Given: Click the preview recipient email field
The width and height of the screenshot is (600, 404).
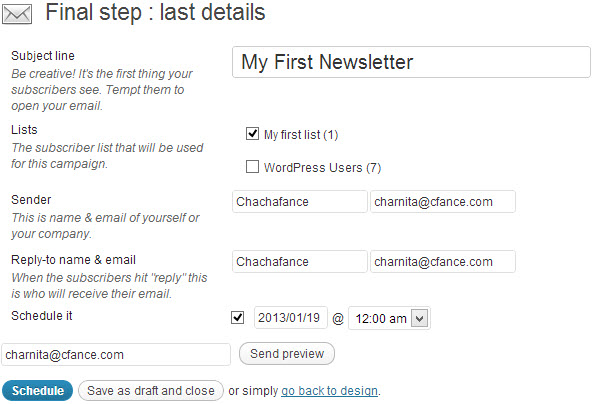Looking at the screenshot, I should (x=116, y=354).
